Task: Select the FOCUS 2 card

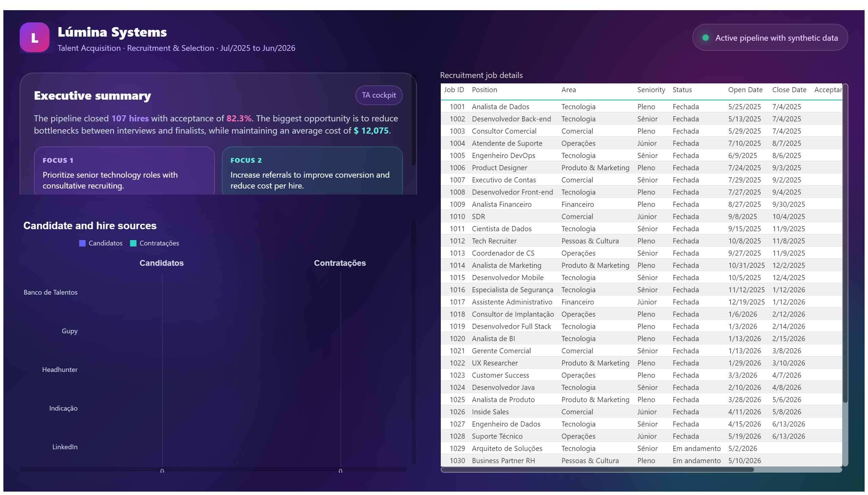Action: point(312,171)
